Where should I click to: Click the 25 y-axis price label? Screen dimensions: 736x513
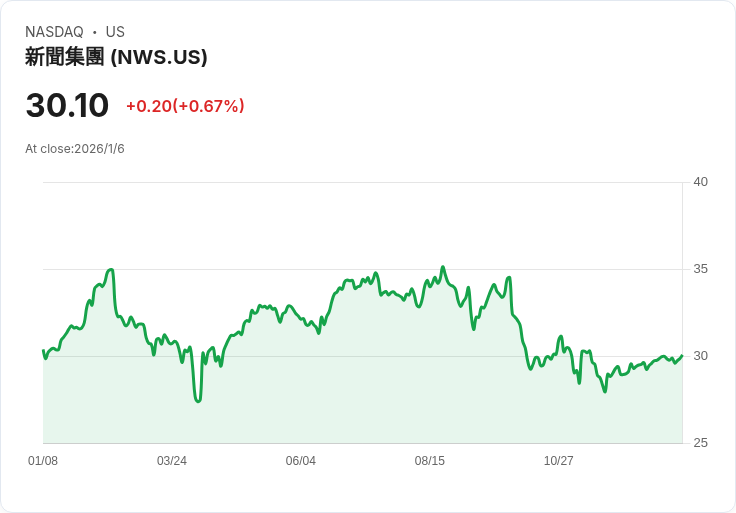(x=700, y=443)
